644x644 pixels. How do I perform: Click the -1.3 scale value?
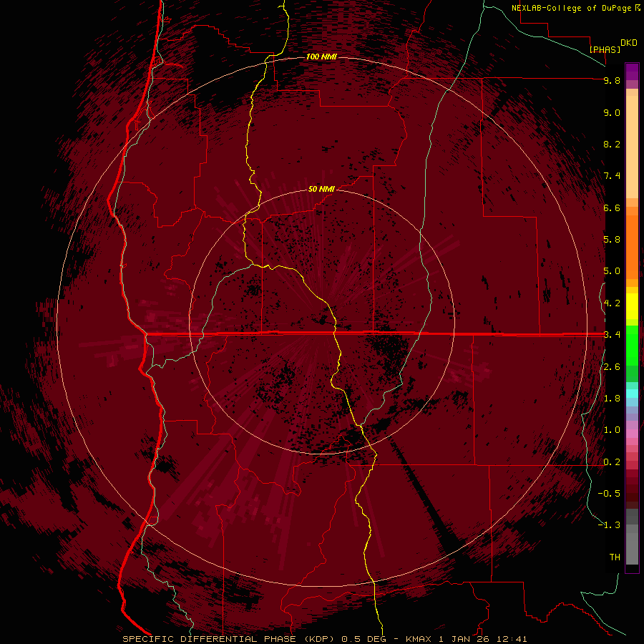click(x=609, y=525)
